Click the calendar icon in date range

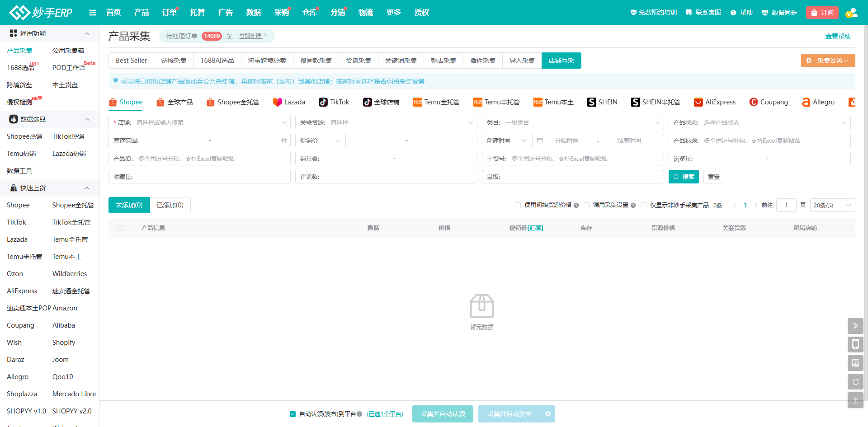[540, 141]
